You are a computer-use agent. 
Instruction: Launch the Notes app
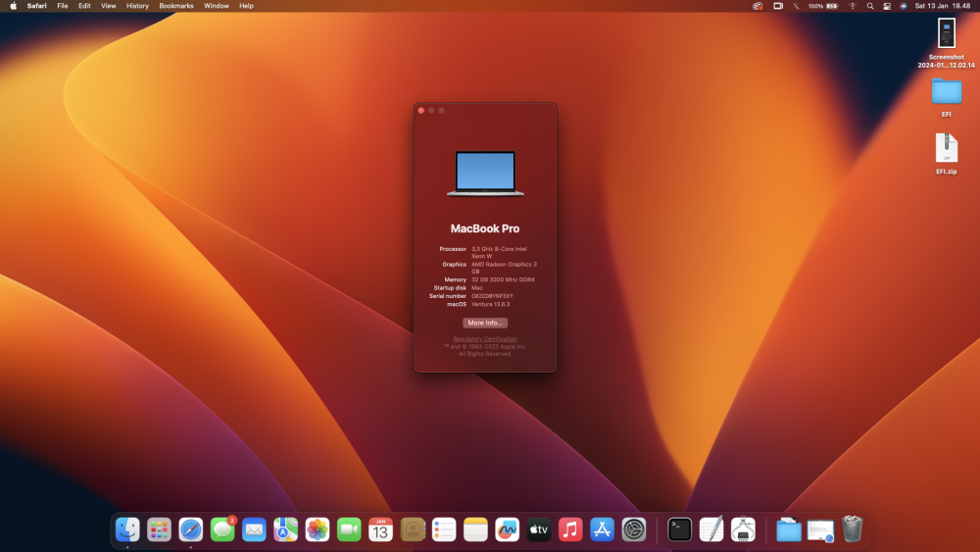pyautogui.click(x=475, y=529)
